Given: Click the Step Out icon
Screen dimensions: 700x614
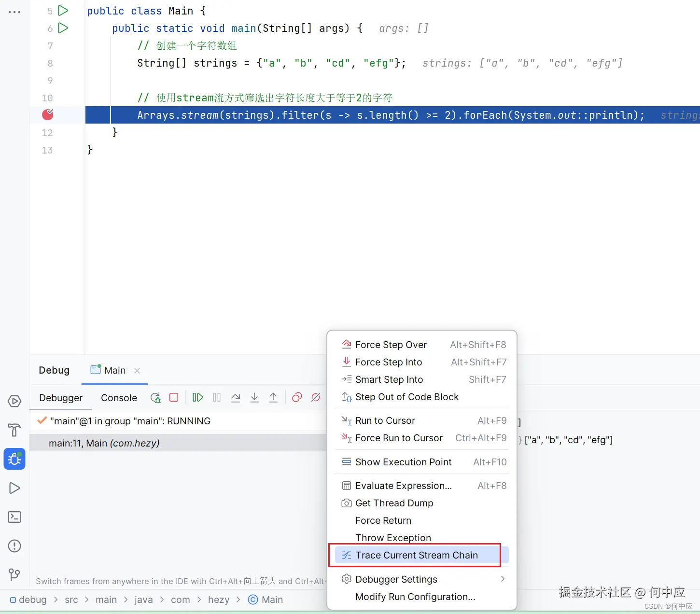Looking at the screenshot, I should click(x=273, y=397).
